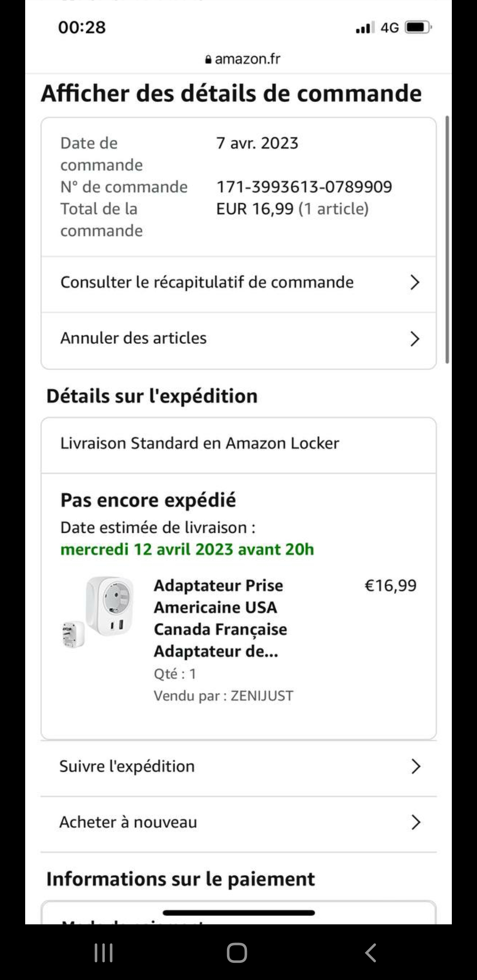This screenshot has width=477, height=980.
Task: Tap the lock icon beside amazon.fr
Action: [208, 60]
